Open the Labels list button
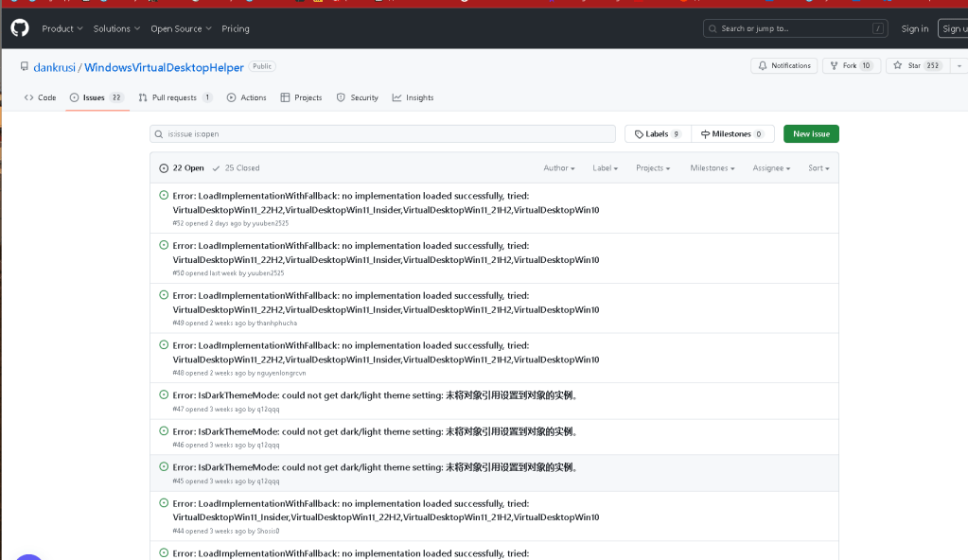This screenshot has height=560, width=968. [658, 134]
